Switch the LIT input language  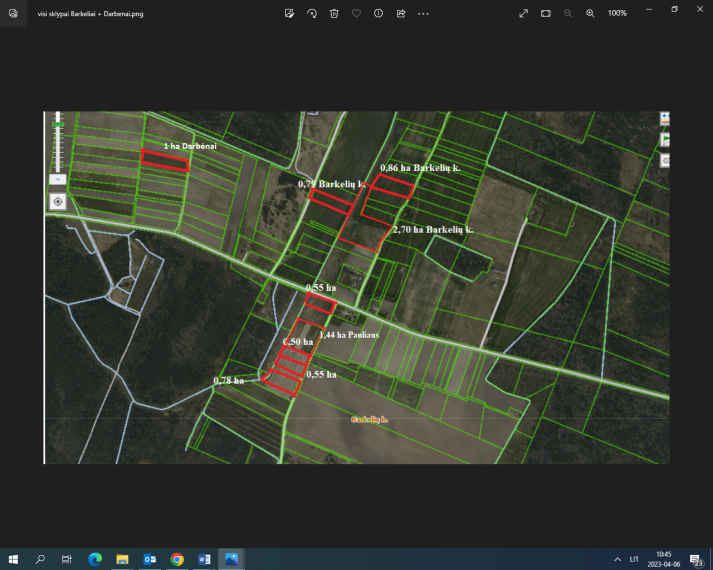click(634, 559)
